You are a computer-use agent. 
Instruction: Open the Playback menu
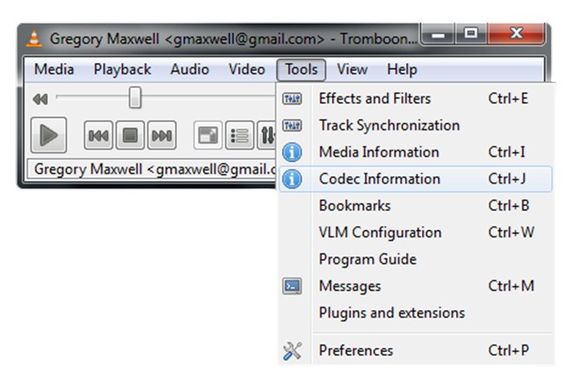122,69
